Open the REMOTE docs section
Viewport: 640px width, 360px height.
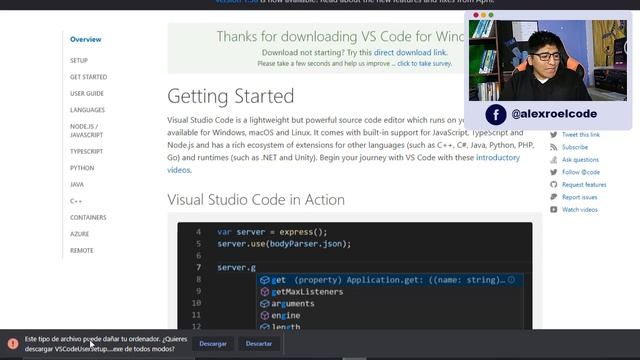click(81, 250)
